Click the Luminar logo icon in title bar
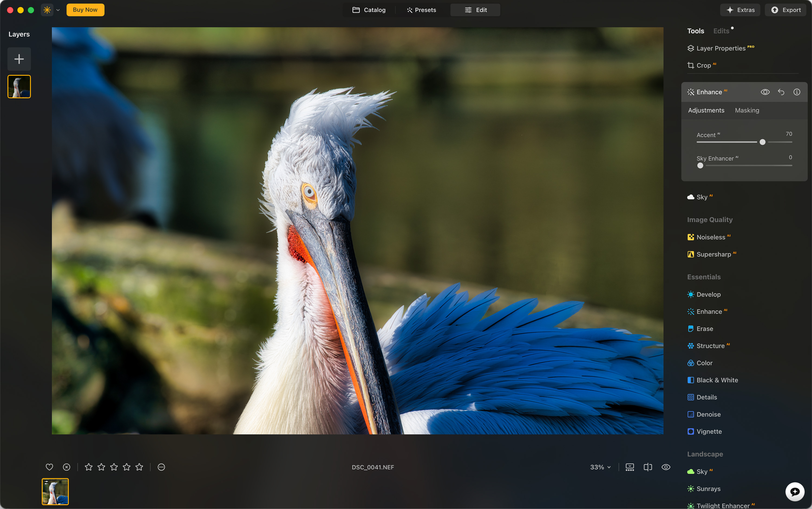 coord(47,10)
